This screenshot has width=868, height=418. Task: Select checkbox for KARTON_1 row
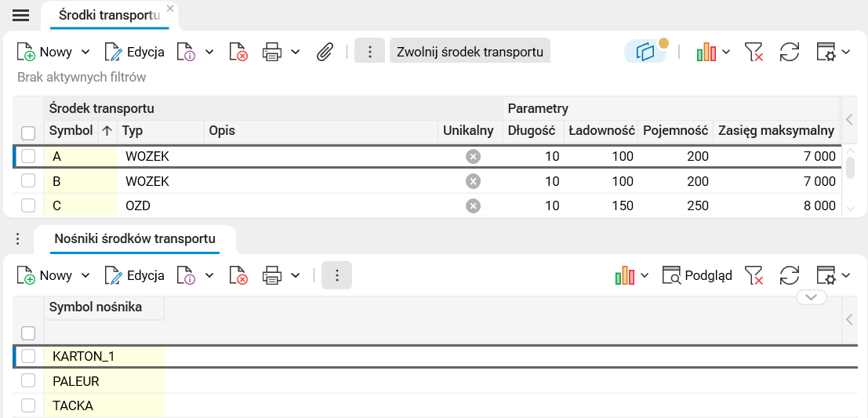[28, 356]
